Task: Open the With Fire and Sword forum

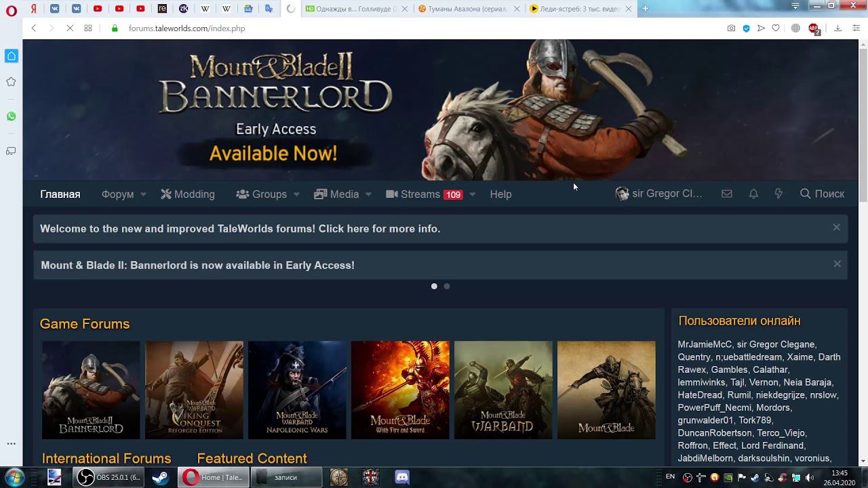Action: click(400, 390)
